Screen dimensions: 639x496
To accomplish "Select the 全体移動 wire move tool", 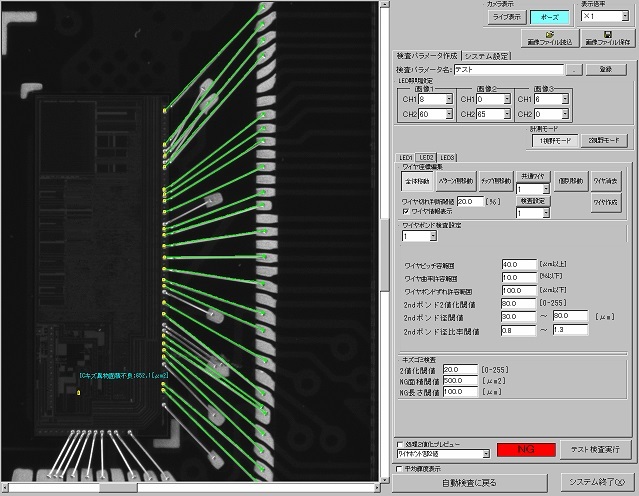I will click(x=419, y=181).
